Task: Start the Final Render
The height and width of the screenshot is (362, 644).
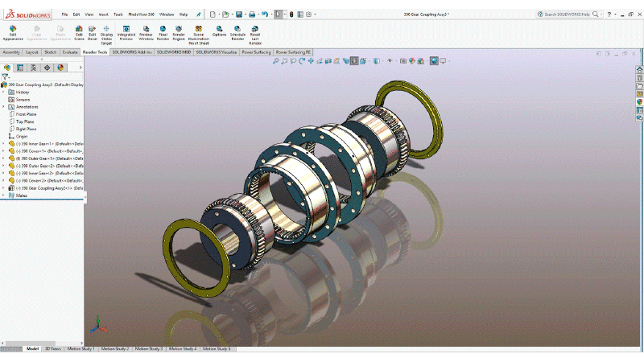Action: pyautogui.click(x=163, y=33)
